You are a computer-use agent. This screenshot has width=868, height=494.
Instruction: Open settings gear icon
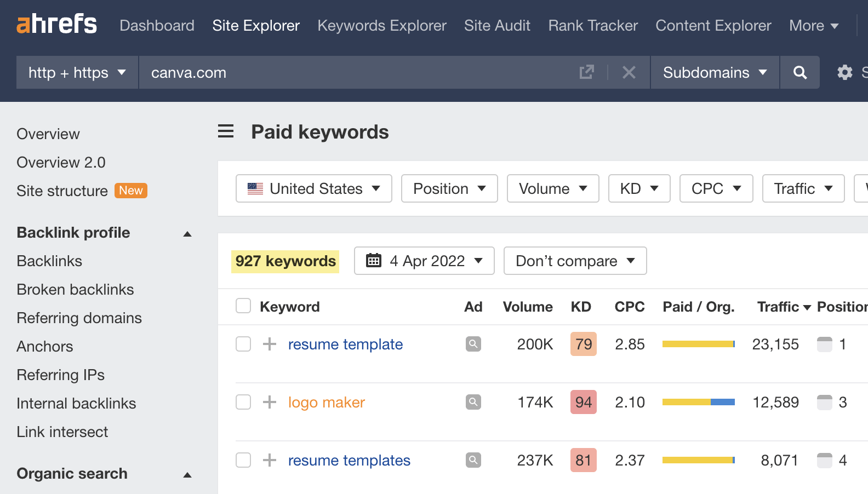point(845,72)
